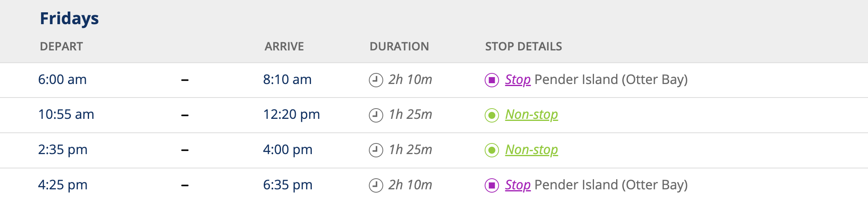The image size is (868, 200).
Task: Click the clock icon for the 2:35 pm departure
Action: tap(376, 150)
